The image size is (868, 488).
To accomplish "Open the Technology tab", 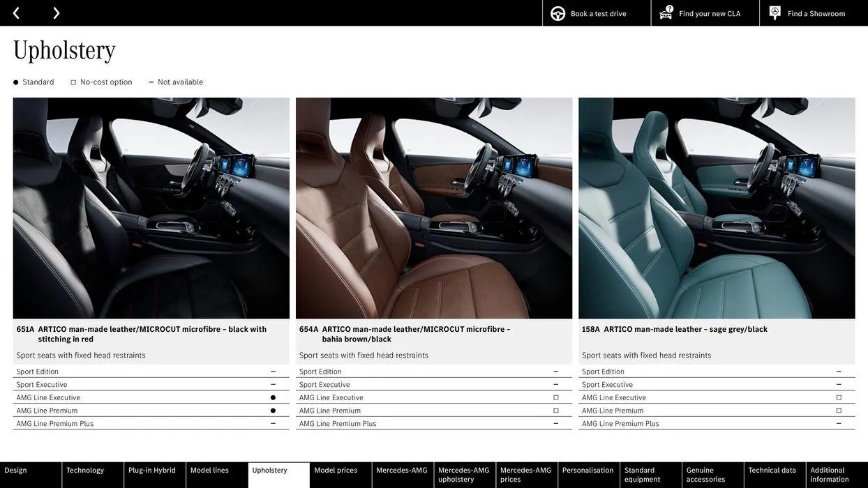I will [86, 470].
